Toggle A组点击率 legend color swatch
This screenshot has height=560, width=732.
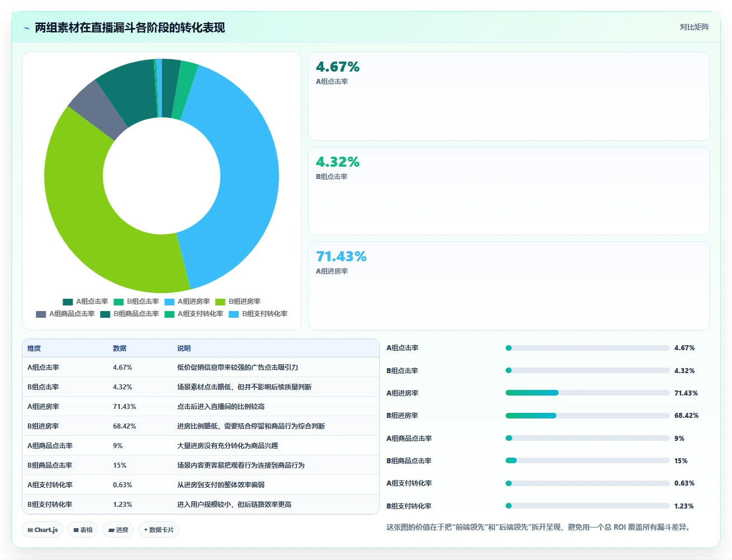point(68,302)
